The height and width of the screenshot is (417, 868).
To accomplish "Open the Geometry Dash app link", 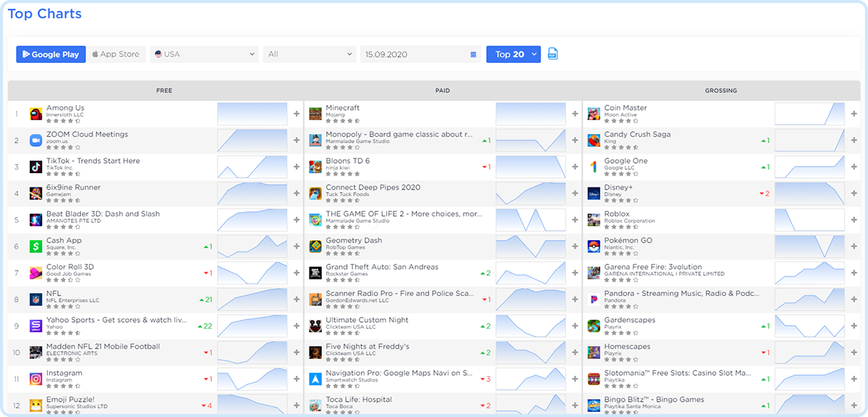I will (x=354, y=240).
